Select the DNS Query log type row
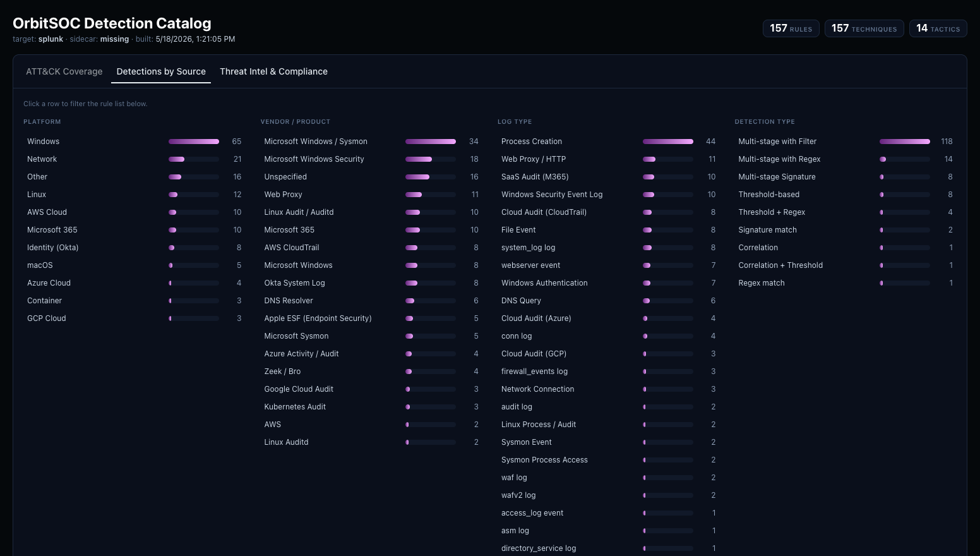The image size is (980, 556). [x=608, y=301]
